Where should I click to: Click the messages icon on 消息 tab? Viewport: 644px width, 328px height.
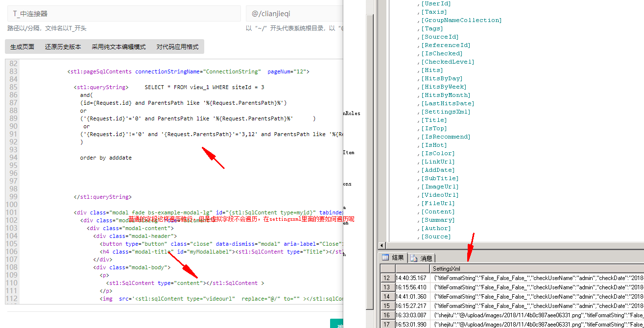point(414,258)
